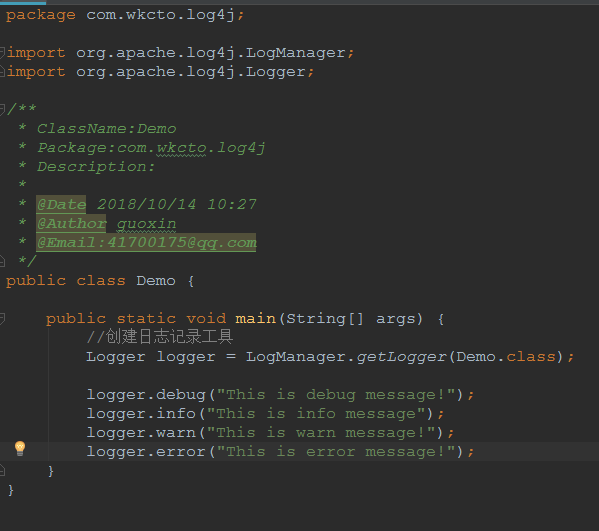Collapse the Javadoc comment fold marker

coord(2,109)
